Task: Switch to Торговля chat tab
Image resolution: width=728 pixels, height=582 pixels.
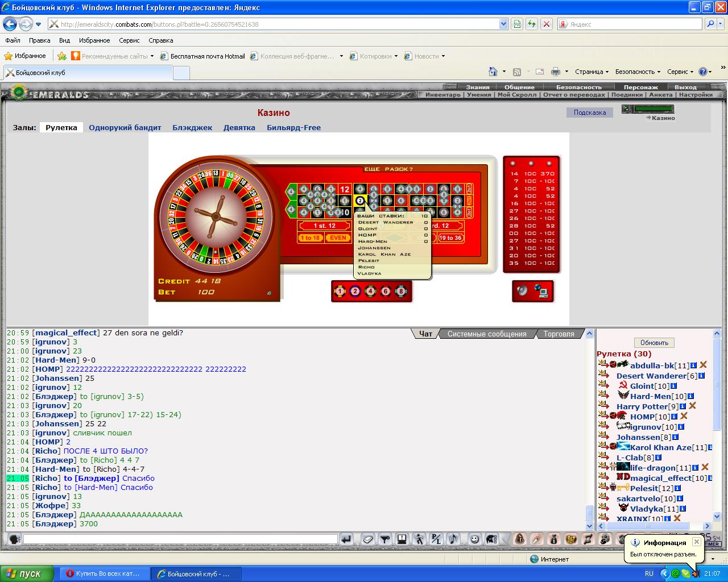Action: point(559,334)
